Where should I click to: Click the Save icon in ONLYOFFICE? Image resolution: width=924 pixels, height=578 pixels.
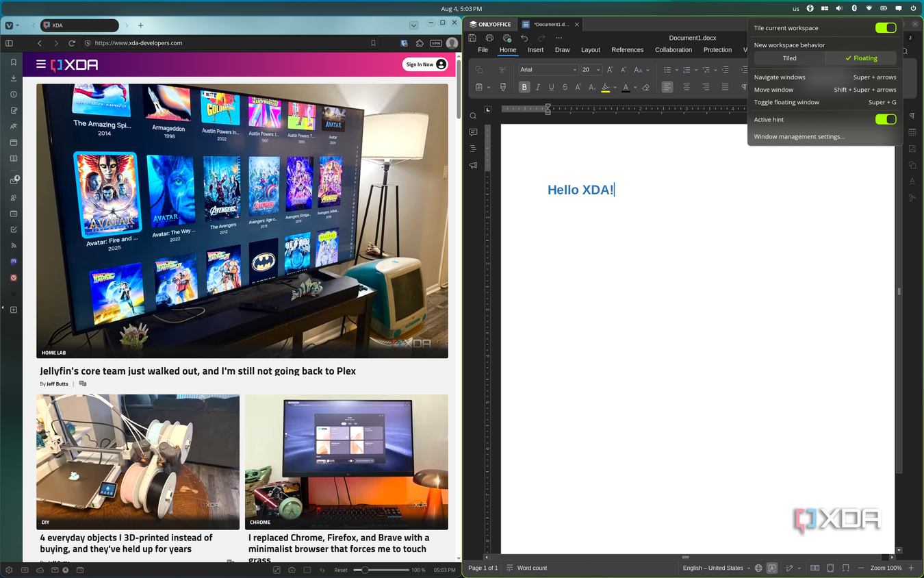point(472,38)
